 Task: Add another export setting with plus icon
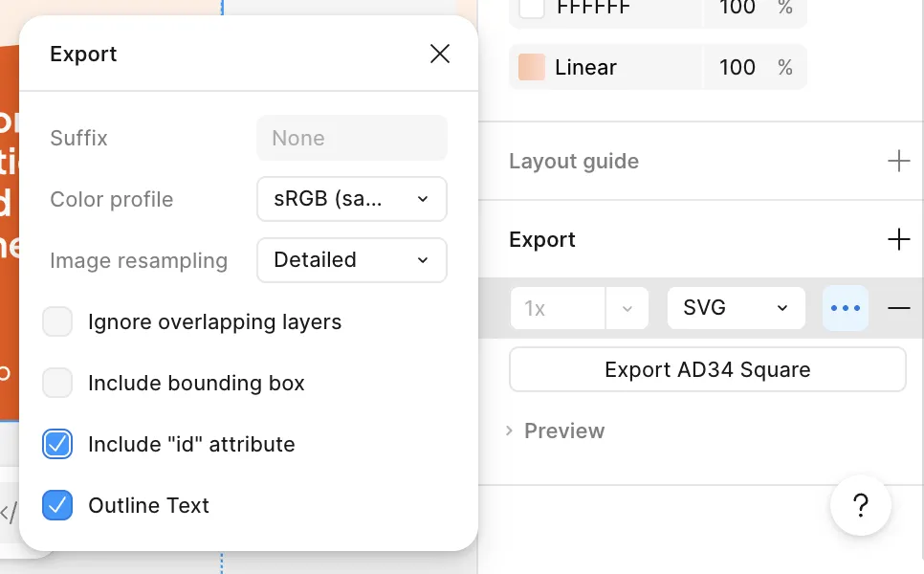tap(898, 239)
